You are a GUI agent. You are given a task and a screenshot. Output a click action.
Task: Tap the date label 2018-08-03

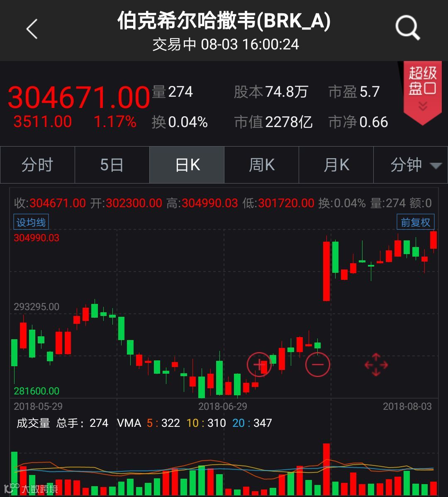tap(407, 406)
